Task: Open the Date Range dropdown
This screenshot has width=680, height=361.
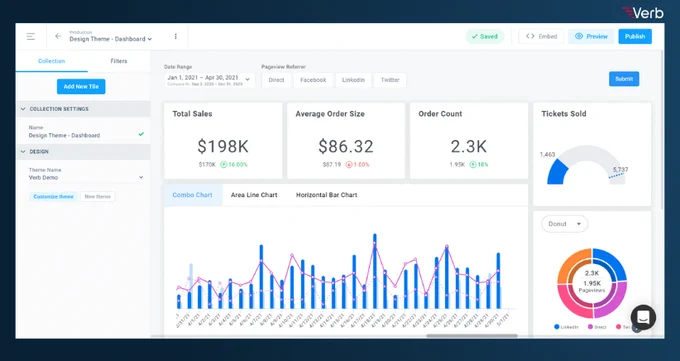Action: (x=209, y=80)
